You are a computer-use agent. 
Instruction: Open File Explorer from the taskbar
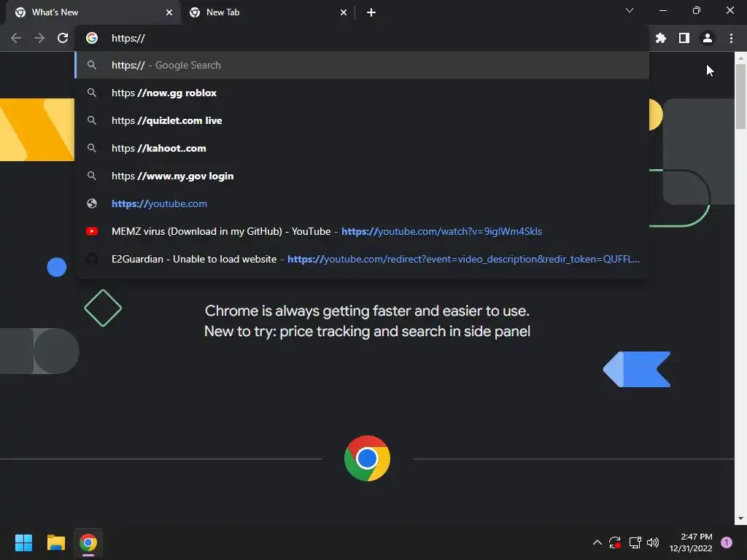(x=55, y=542)
